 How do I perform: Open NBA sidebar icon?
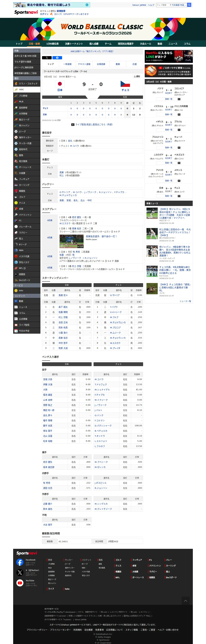pyautogui.click(x=16, y=250)
